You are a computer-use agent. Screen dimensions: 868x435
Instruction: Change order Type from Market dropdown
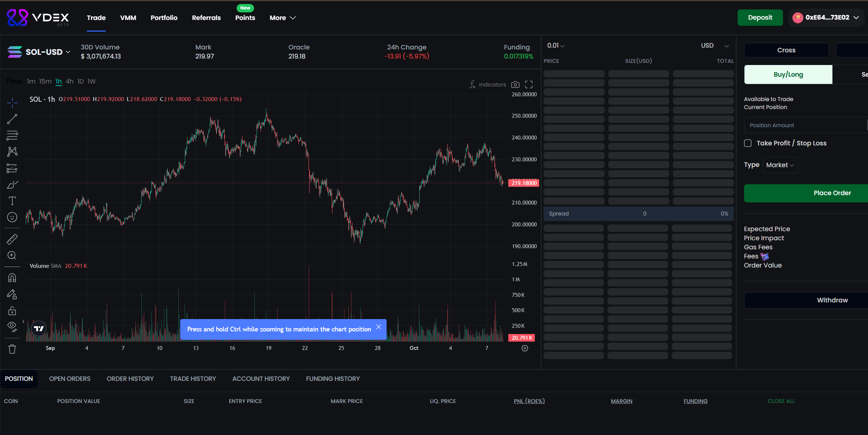(780, 165)
